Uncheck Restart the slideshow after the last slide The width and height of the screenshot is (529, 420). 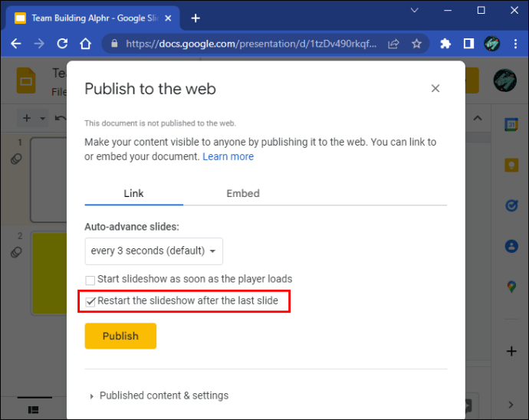[90, 301]
